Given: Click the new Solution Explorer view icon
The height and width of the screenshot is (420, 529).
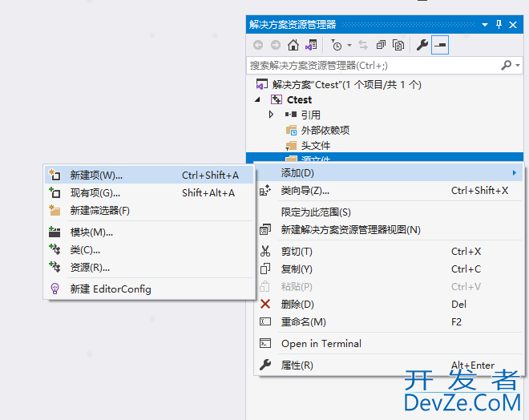Looking at the screenshot, I should coord(265,230).
